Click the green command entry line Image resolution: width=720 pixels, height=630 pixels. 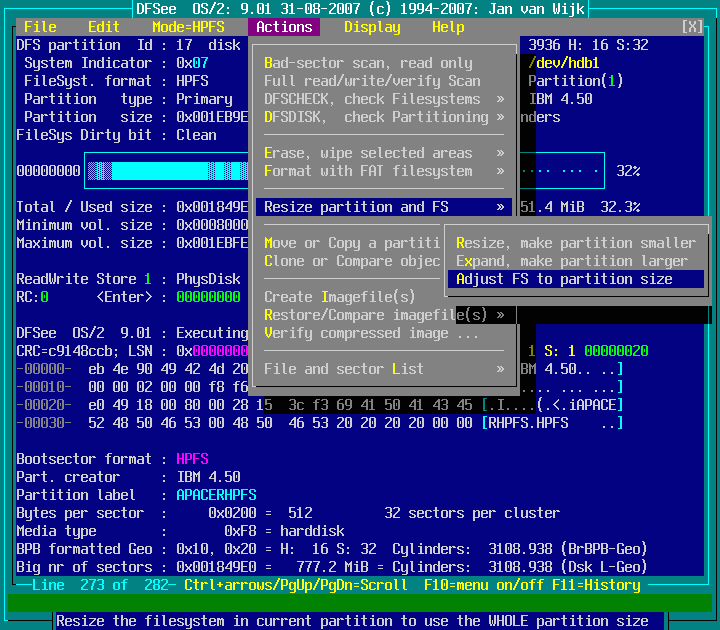[x=360, y=603]
